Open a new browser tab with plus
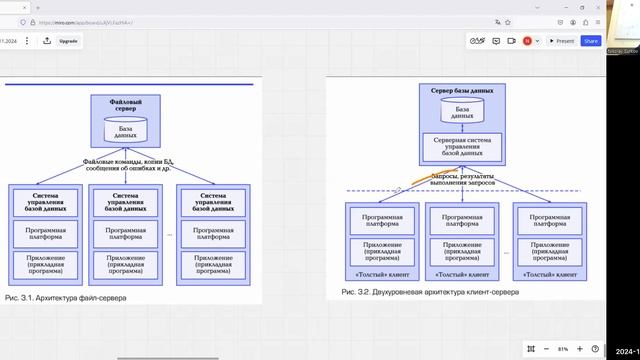Viewport: 640px width, 360px height. 38,7
